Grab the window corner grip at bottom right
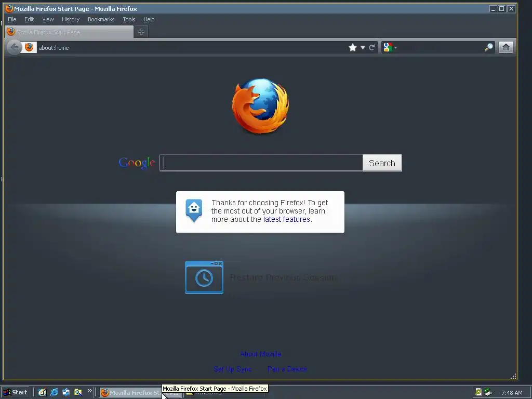532x399 pixels. [x=513, y=376]
